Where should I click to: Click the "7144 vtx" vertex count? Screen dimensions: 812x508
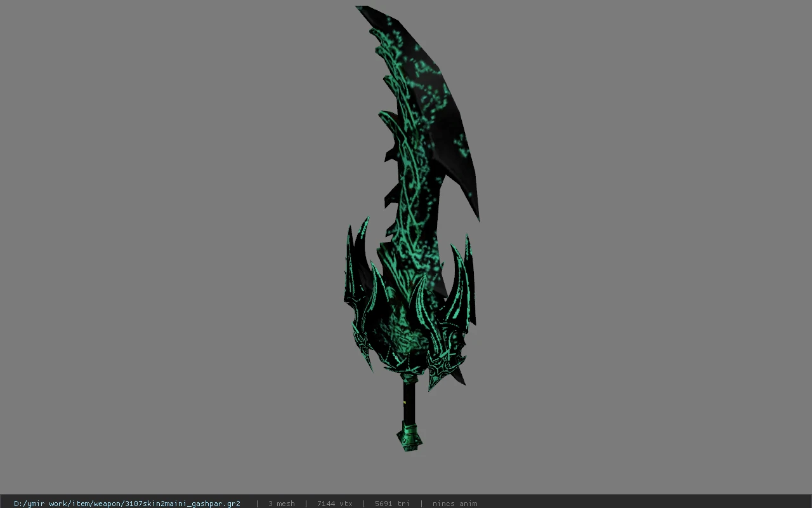pyautogui.click(x=334, y=504)
